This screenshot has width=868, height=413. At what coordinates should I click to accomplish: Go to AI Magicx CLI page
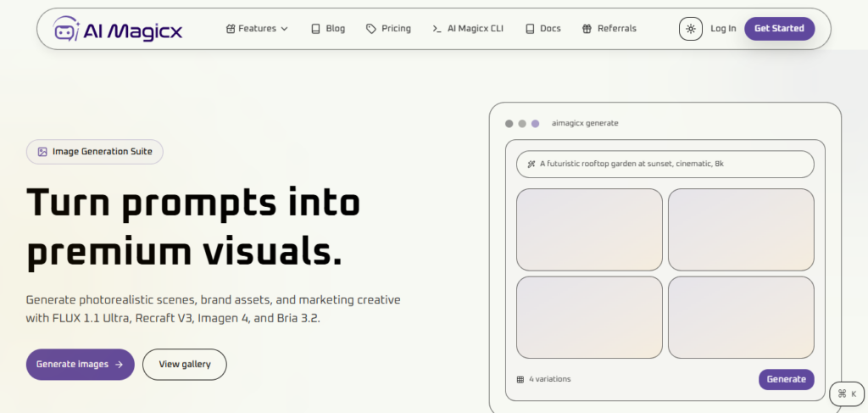pos(468,29)
